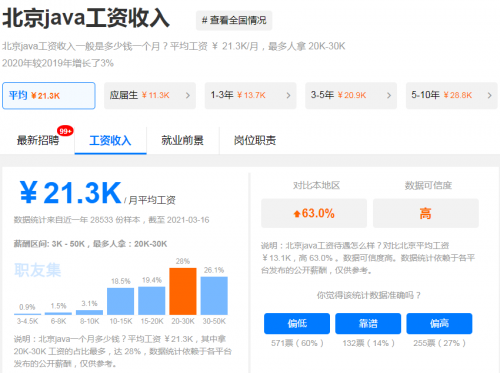Image resolution: width=500 pixels, height=373 pixels.
Task: Click the 6-8K axis label
Action: tap(59, 321)
